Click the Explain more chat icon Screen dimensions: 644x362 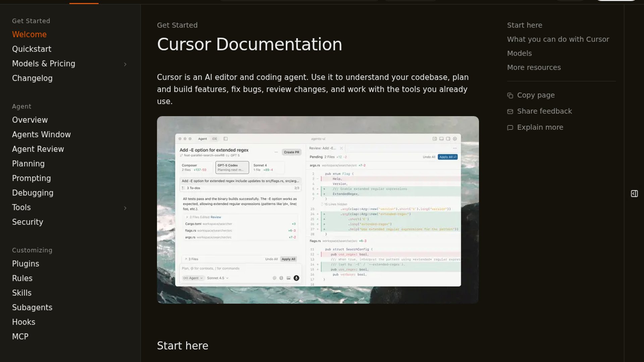tap(510, 128)
